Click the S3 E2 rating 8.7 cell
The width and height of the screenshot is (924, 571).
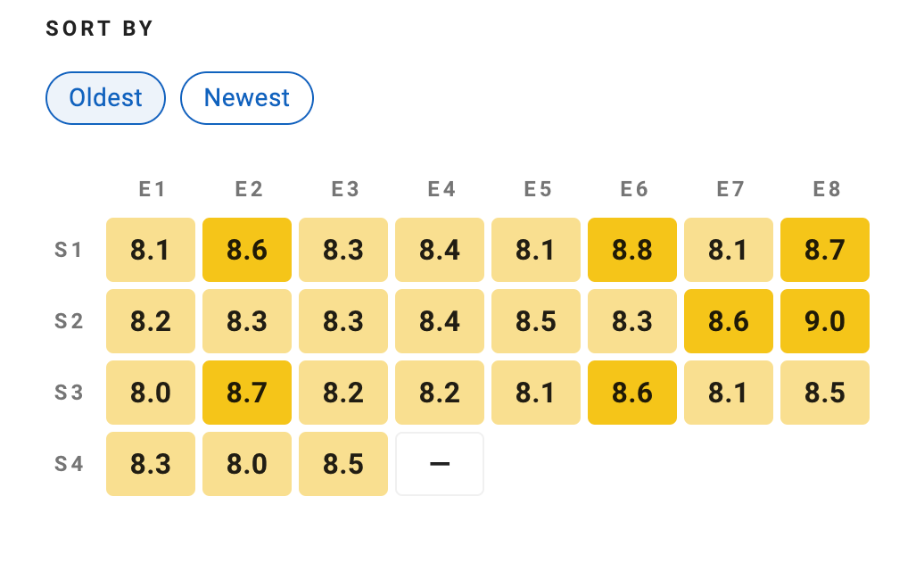[x=247, y=393]
